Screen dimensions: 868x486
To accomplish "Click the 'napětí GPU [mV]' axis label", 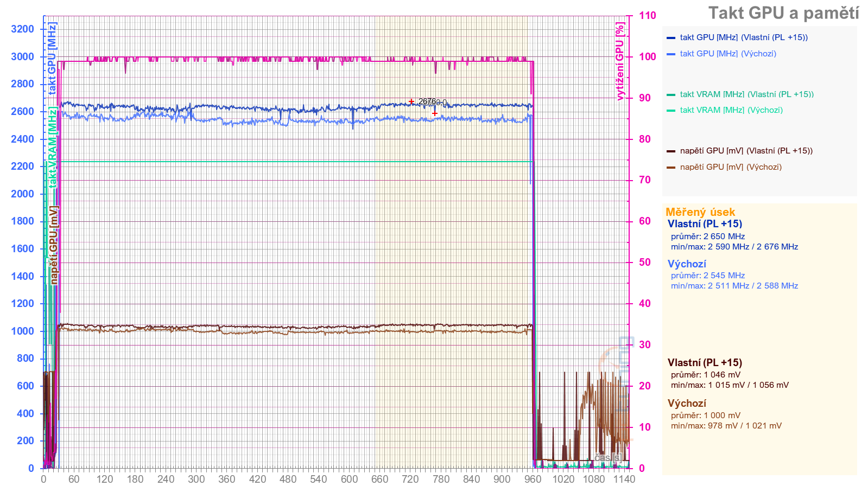I will click(54, 245).
